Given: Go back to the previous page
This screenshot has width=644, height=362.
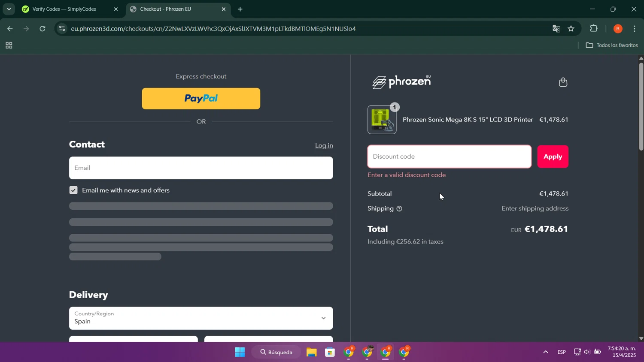Looking at the screenshot, I should (9, 29).
